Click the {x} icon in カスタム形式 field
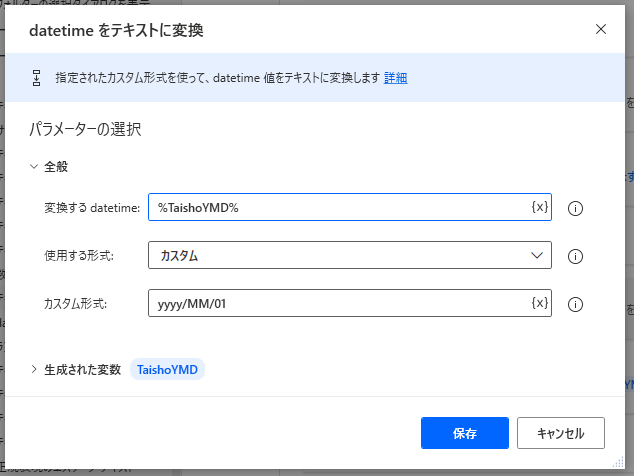 (x=539, y=303)
